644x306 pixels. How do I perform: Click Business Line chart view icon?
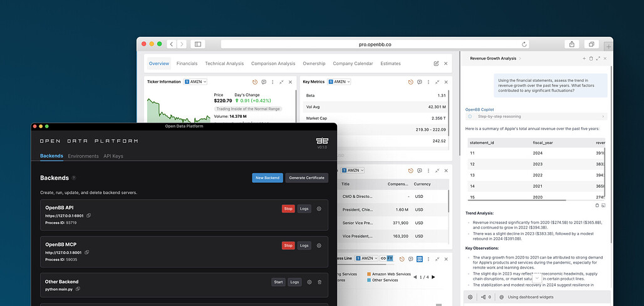click(419, 259)
